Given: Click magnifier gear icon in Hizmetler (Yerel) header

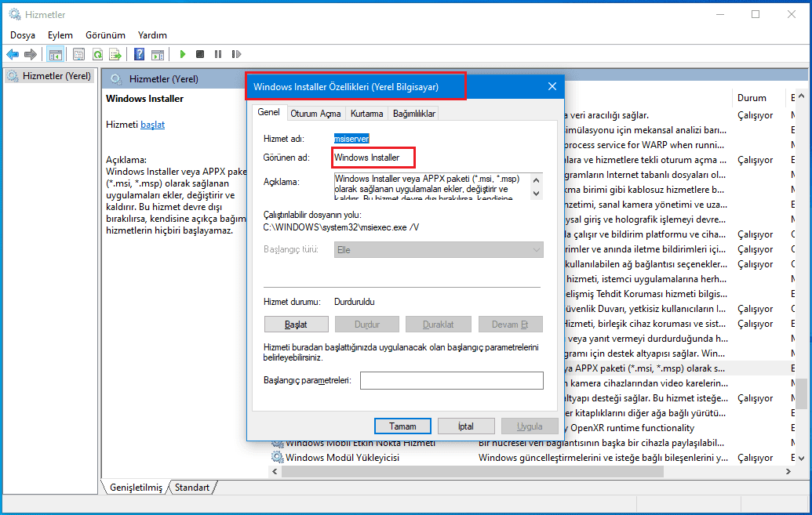Looking at the screenshot, I should coord(117,79).
